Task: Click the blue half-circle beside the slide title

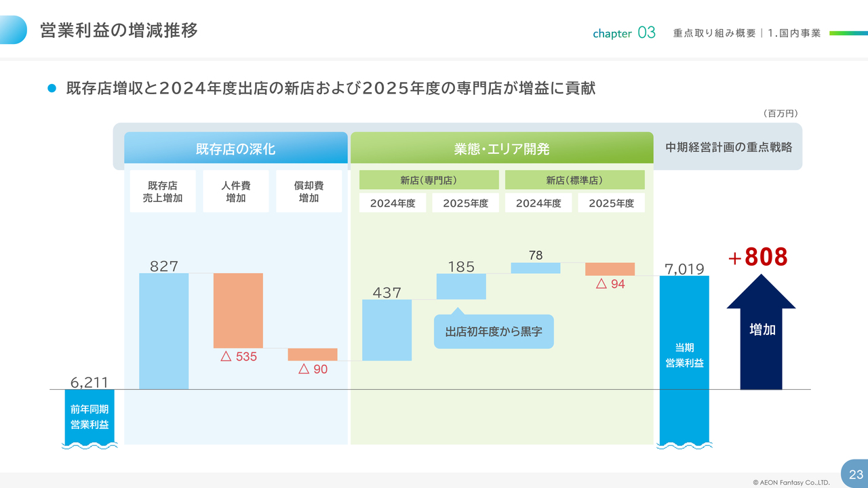Action: click(x=14, y=30)
